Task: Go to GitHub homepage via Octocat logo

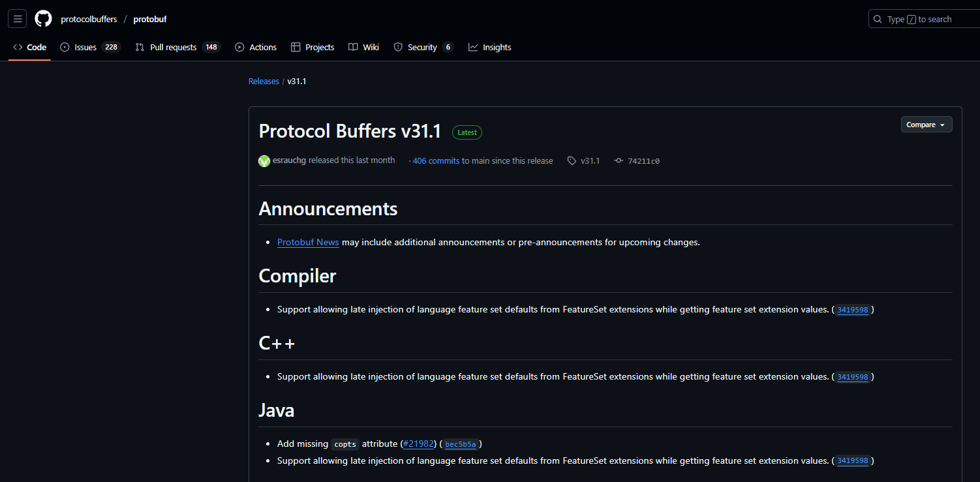Action: pos(43,19)
